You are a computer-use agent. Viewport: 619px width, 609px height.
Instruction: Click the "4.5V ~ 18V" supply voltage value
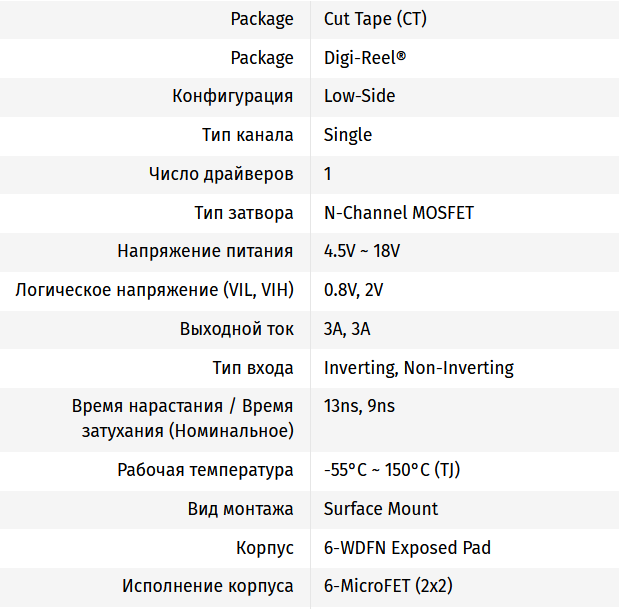click(362, 252)
